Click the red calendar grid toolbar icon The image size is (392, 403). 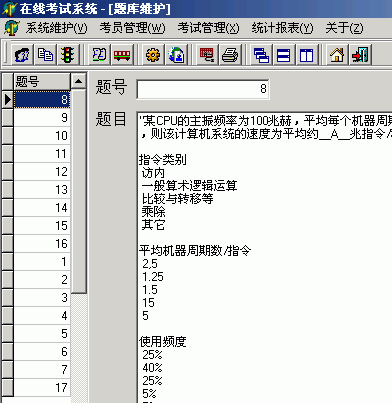point(207,54)
